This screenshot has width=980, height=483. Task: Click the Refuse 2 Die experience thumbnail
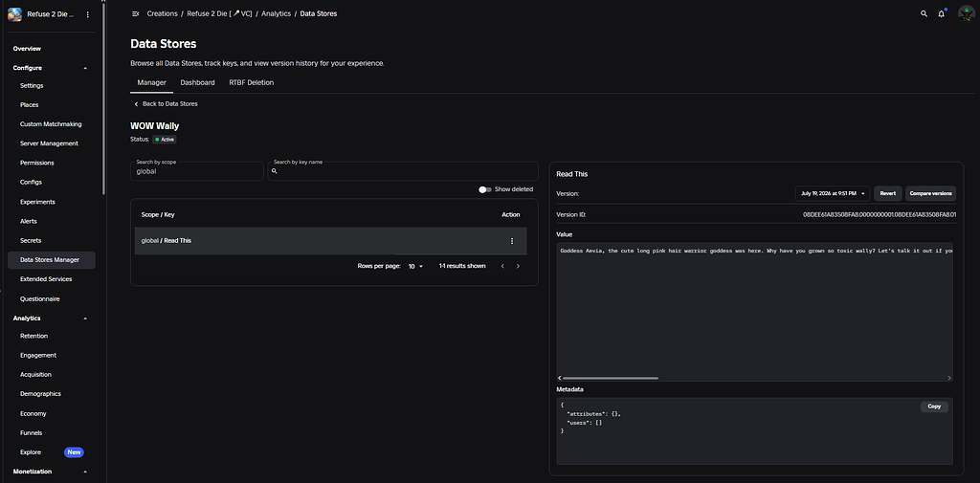15,13
